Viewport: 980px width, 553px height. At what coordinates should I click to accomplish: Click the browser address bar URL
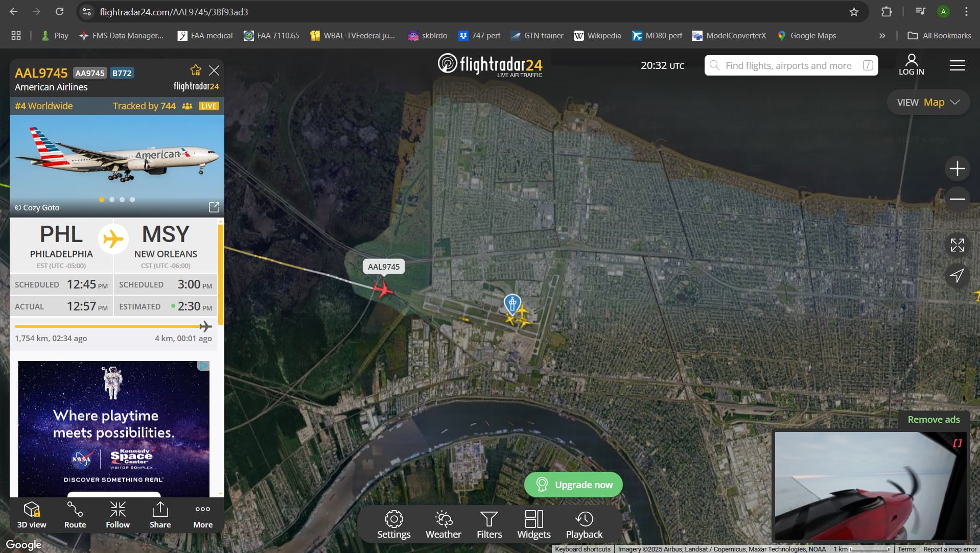coord(174,12)
